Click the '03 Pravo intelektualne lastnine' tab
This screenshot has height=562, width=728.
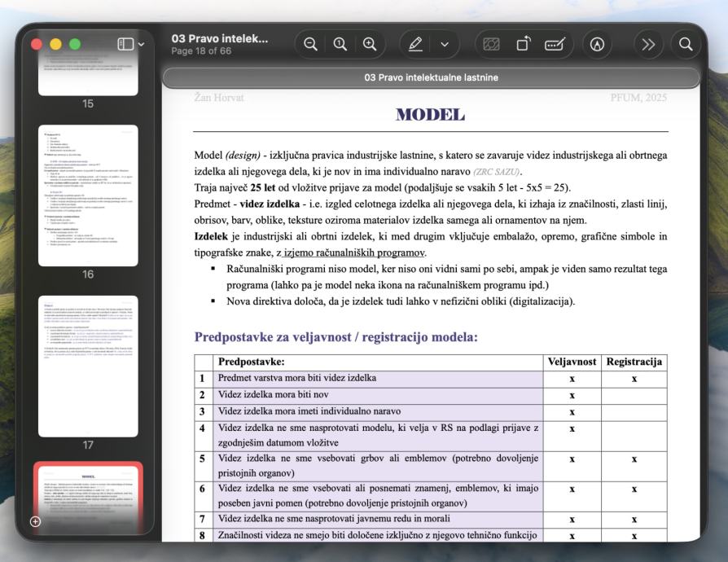(x=431, y=77)
